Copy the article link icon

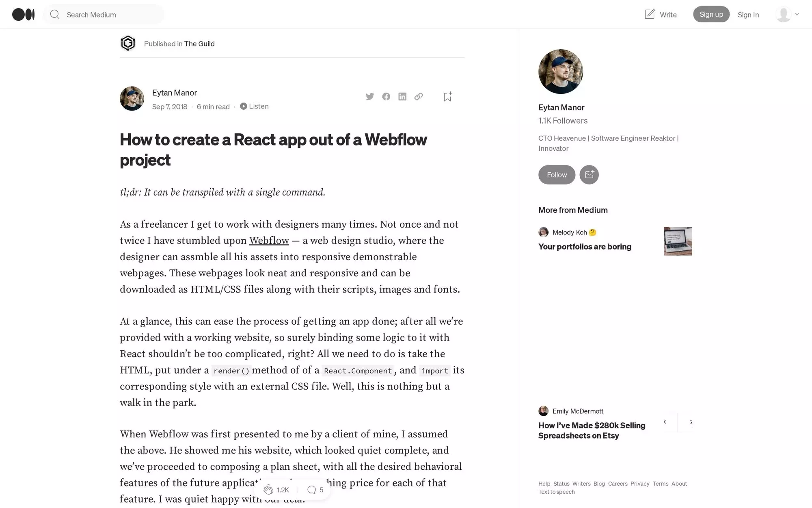point(419,96)
